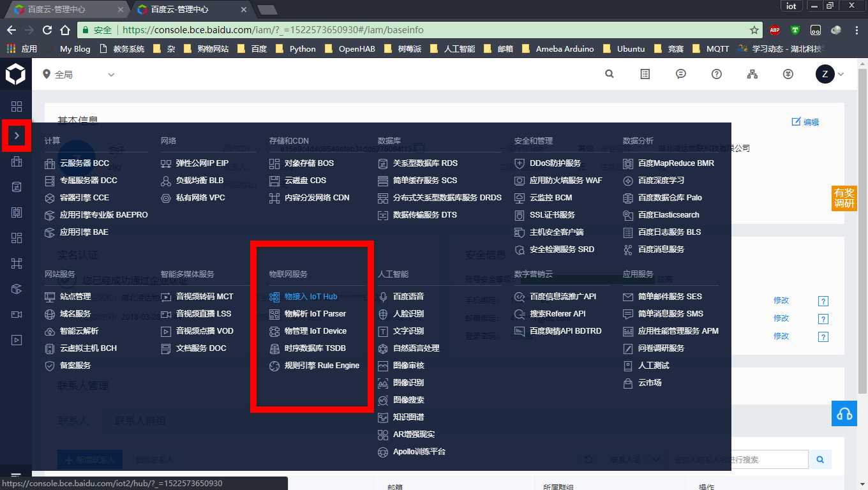Open the 全局 region dropdown

coord(79,75)
